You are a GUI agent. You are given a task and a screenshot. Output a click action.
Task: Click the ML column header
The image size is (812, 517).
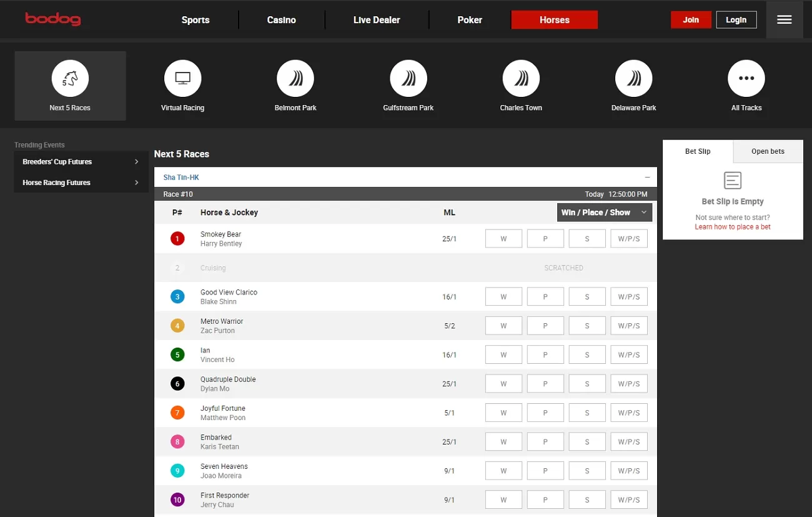coord(449,213)
